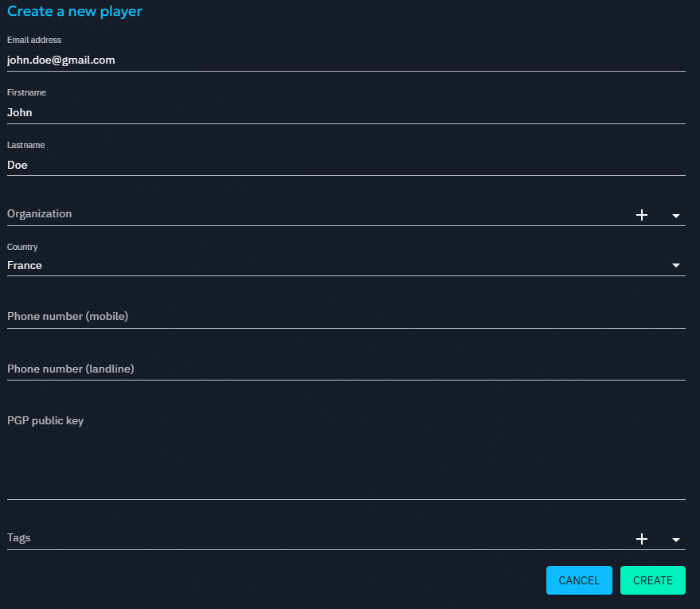Image resolution: width=700 pixels, height=609 pixels.
Task: Click the 'Create a new player' heading
Action: (x=75, y=11)
